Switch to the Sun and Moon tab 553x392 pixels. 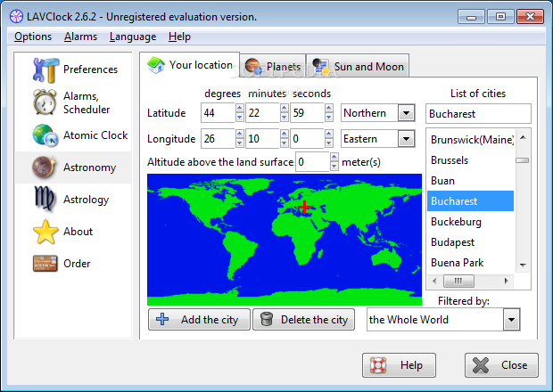[358, 66]
